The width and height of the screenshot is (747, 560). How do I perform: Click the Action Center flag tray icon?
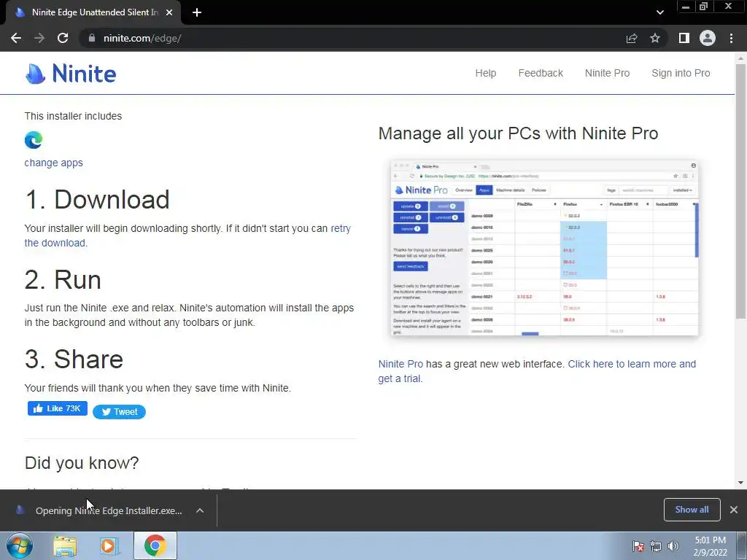pyautogui.click(x=638, y=546)
